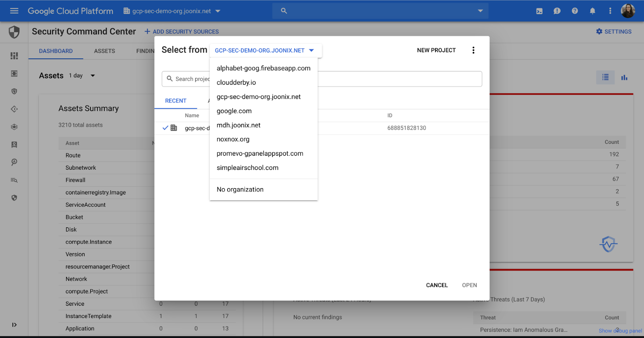This screenshot has width=644, height=338.
Task: Click the heartbeat shield icon
Action: [x=608, y=244]
